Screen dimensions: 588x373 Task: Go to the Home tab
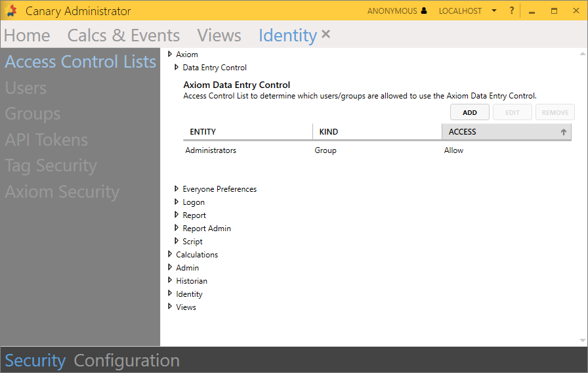coord(27,35)
